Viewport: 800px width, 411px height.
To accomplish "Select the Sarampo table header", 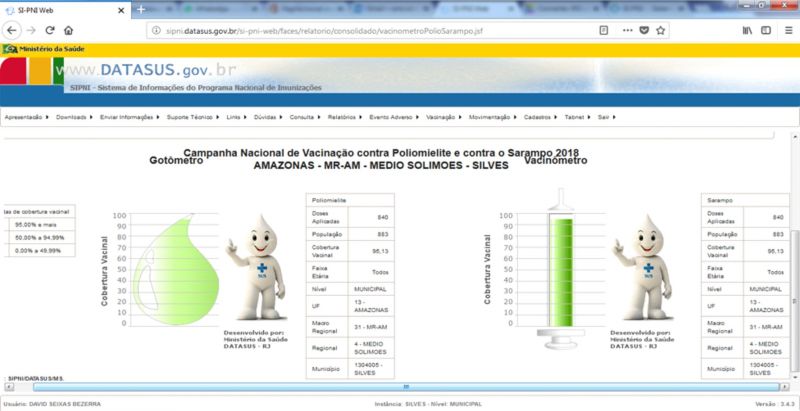I will click(x=745, y=200).
